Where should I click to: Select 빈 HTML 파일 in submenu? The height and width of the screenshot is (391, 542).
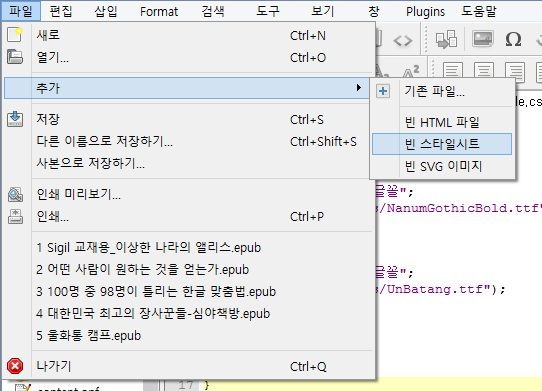442,122
